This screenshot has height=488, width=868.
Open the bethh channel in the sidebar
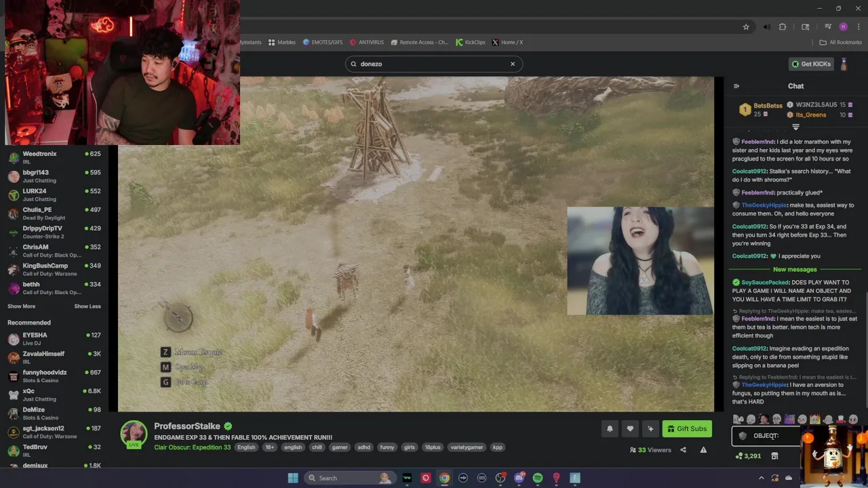pos(54,287)
